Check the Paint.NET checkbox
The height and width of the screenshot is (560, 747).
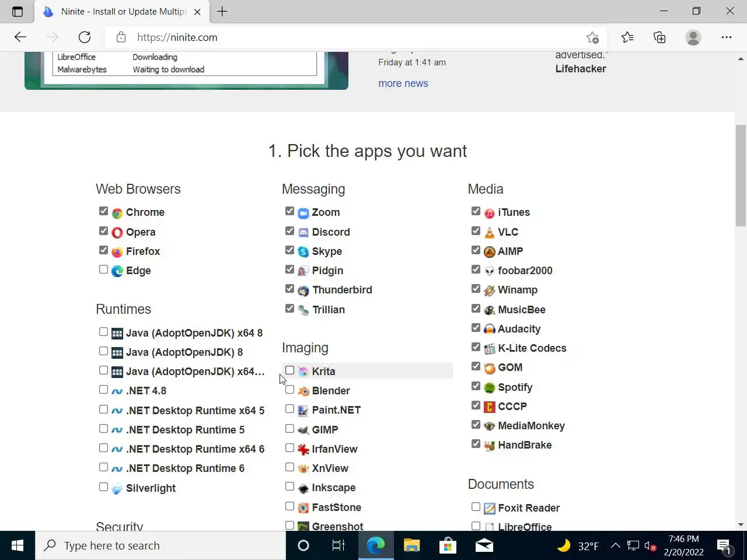pyautogui.click(x=289, y=409)
